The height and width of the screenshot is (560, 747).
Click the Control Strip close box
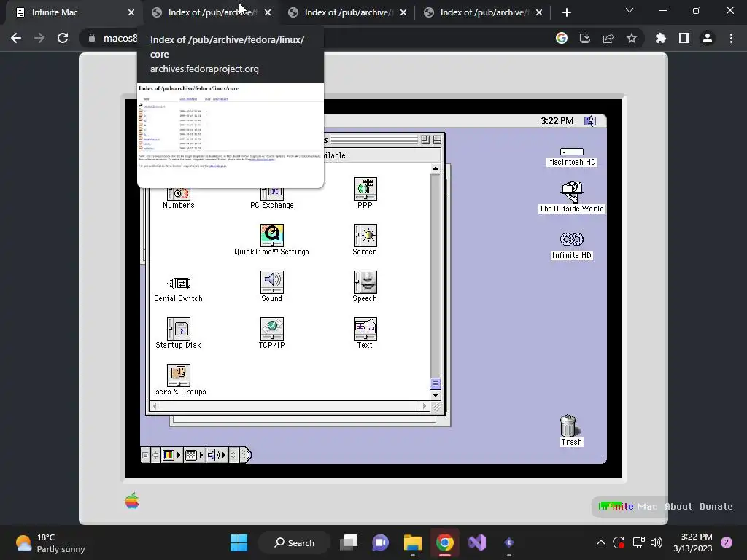pos(146,455)
